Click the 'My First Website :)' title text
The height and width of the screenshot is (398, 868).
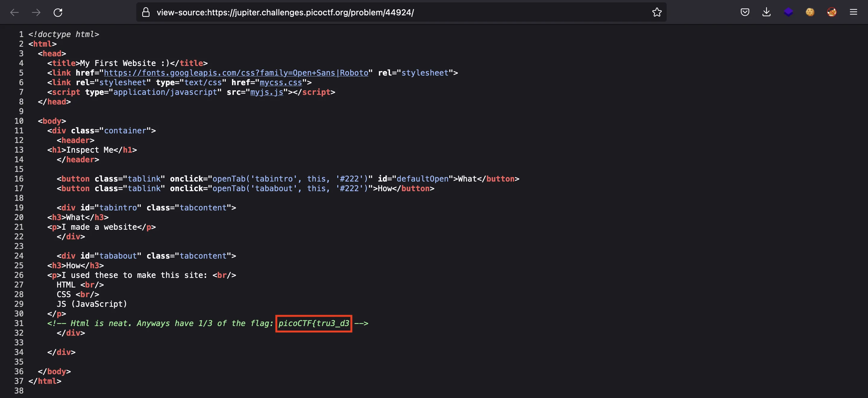click(124, 63)
